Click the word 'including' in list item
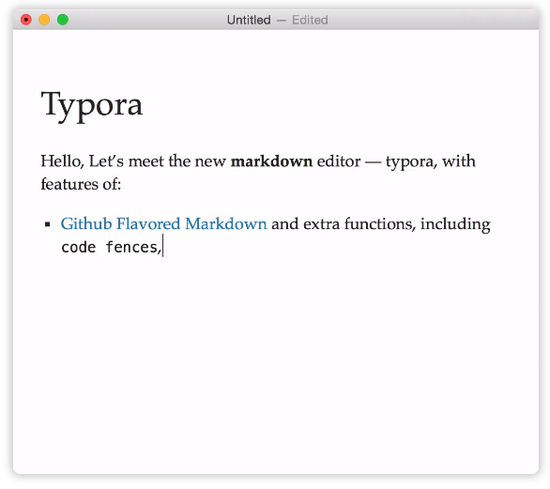Image resolution: width=550 pixels, height=489 pixels. [455, 224]
